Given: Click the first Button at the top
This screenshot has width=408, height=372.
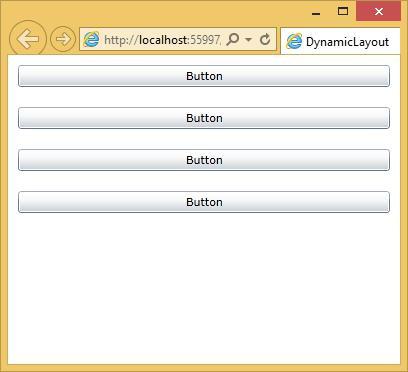Looking at the screenshot, I should click(204, 76).
